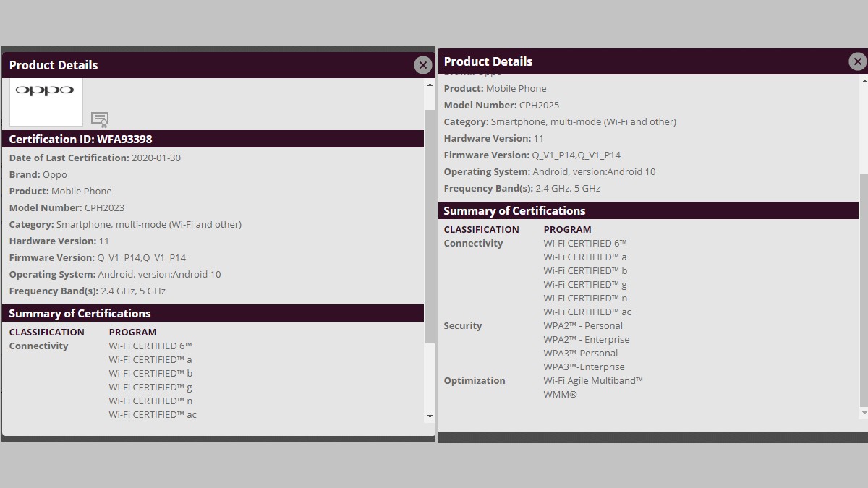Click Connectivity label in right dialog
868x488 pixels.
pos(474,243)
